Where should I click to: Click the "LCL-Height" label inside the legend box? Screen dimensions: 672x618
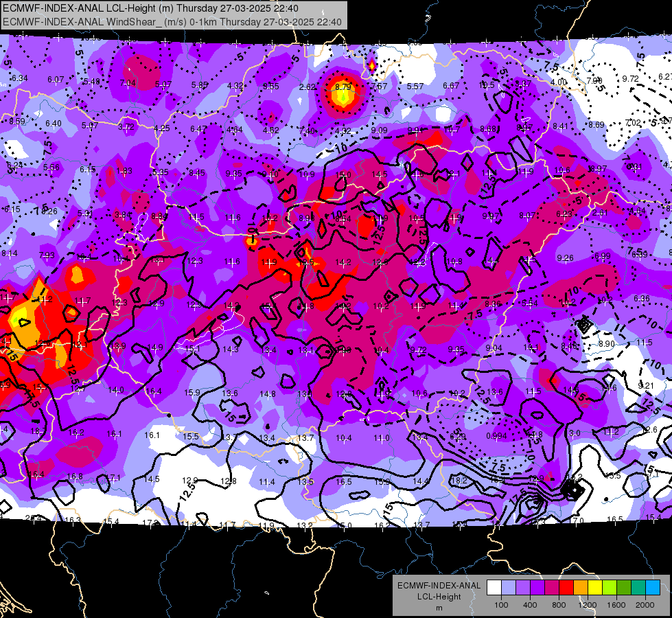coord(439,597)
